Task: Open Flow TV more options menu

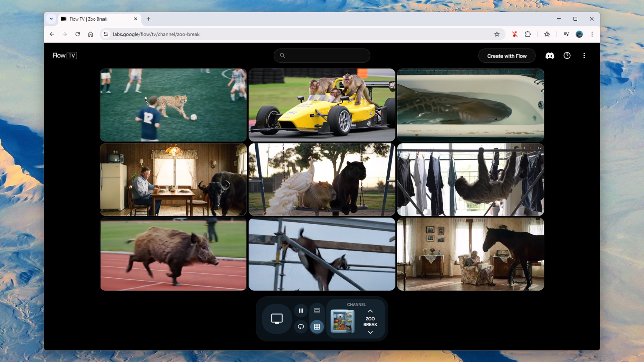Action: [x=584, y=56]
